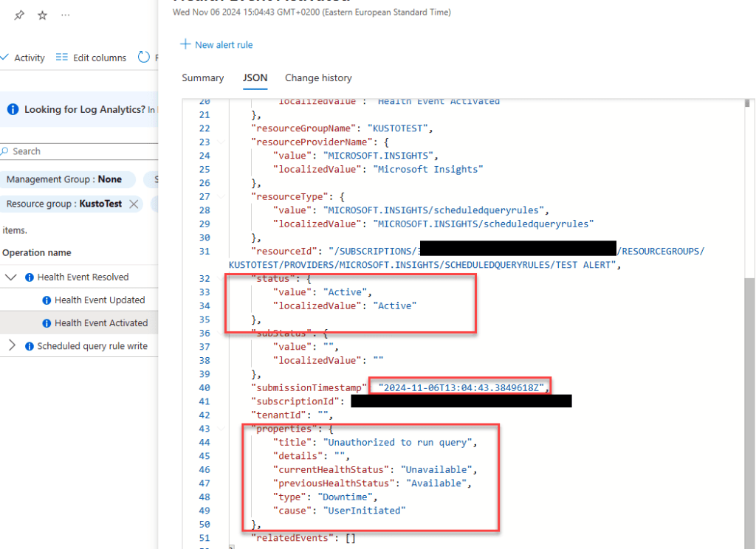Click info icon in Log Analytics banner
This screenshot has width=756, height=549.
(x=13, y=109)
